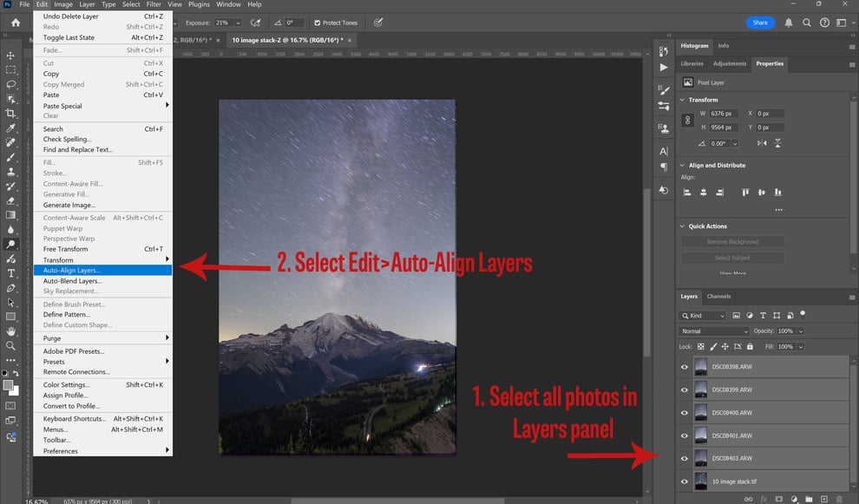
Task: Toggle the Protect Tones checkbox
Action: (x=318, y=23)
